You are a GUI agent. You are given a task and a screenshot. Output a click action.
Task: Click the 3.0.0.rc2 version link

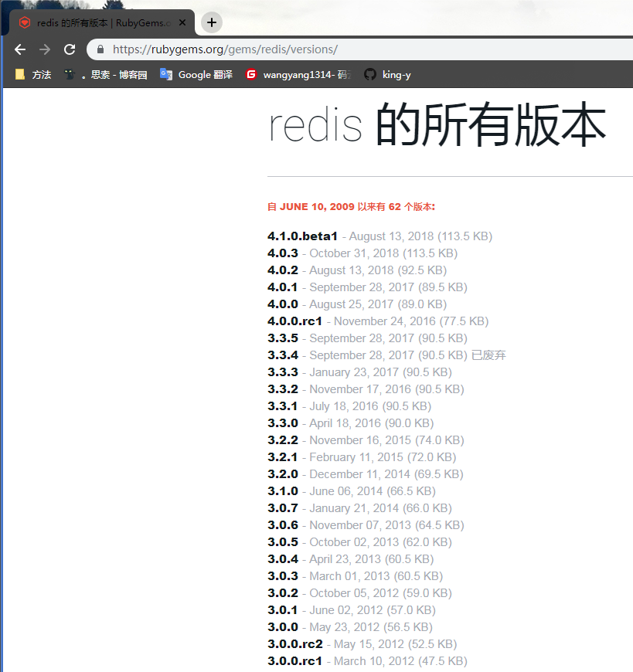(x=295, y=643)
